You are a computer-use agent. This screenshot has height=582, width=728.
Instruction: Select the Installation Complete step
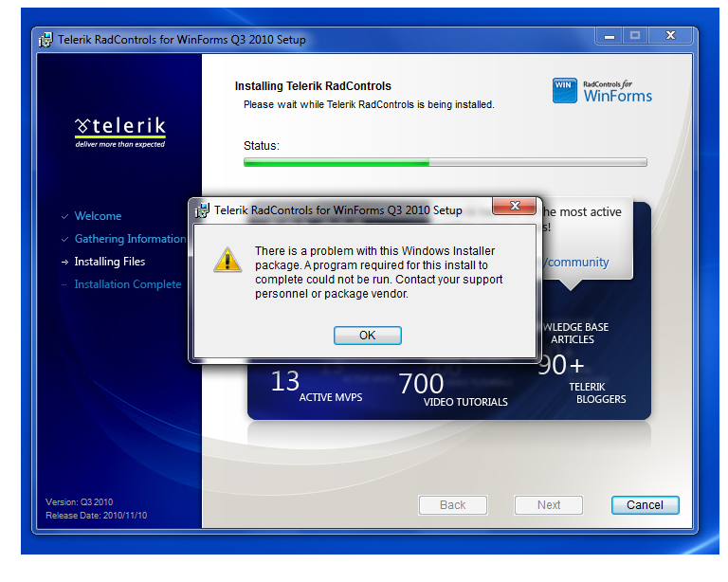click(128, 284)
